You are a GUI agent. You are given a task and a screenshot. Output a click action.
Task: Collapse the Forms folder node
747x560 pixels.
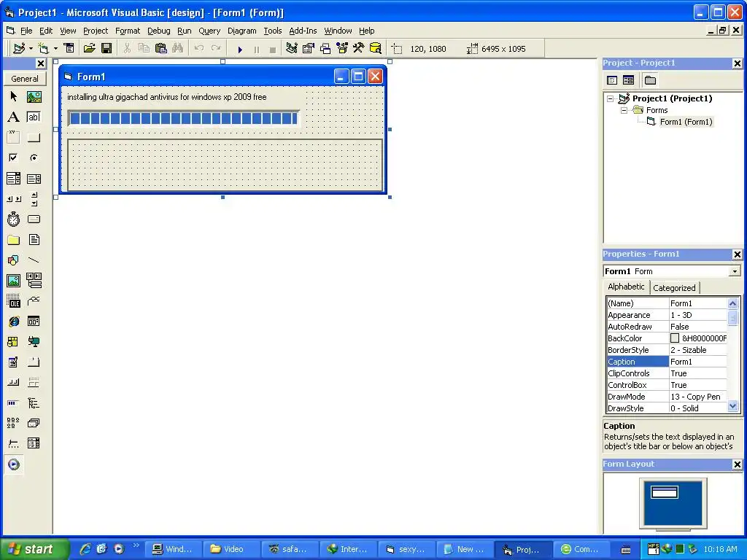(x=624, y=111)
